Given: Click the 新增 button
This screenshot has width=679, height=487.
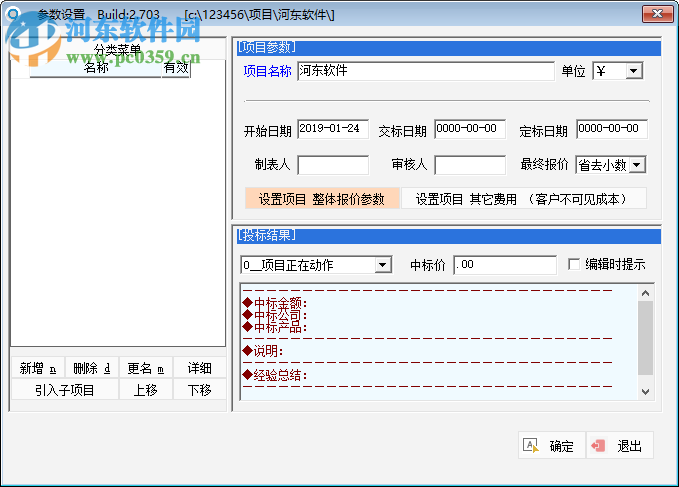Looking at the screenshot, I should coord(38,368).
